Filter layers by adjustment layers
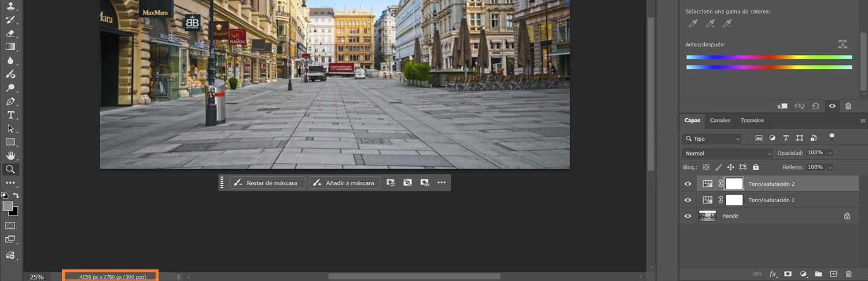The width and height of the screenshot is (868, 281). point(773,138)
